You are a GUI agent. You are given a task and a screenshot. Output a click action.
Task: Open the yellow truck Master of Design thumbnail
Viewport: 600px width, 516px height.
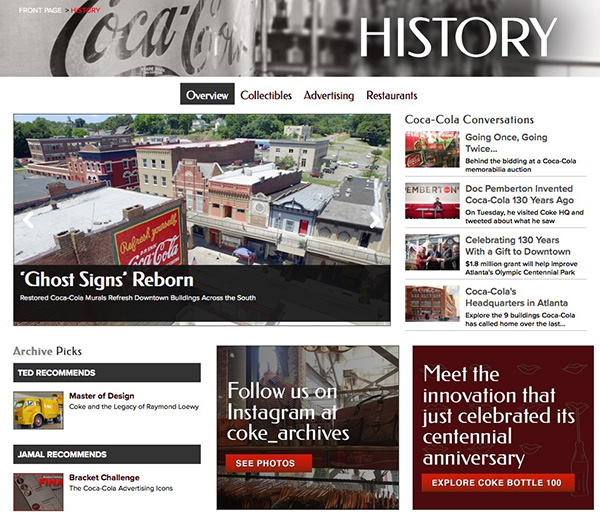tap(38, 410)
